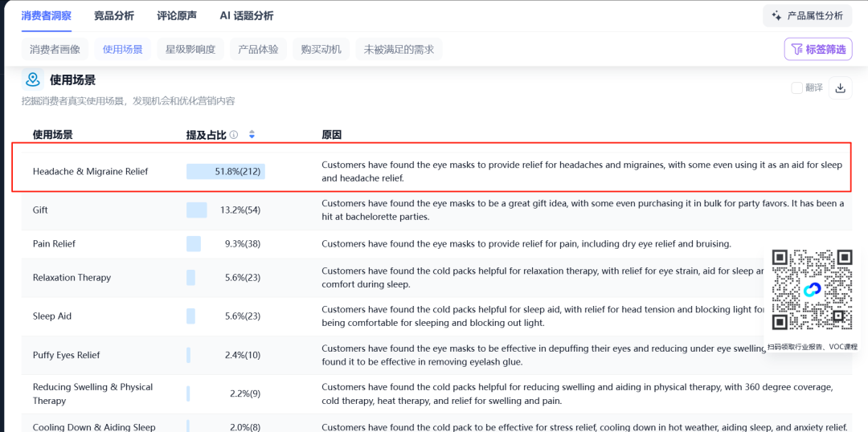Switch to AI 话题分析 tab
Image resolution: width=868 pixels, height=432 pixels.
[x=247, y=15]
